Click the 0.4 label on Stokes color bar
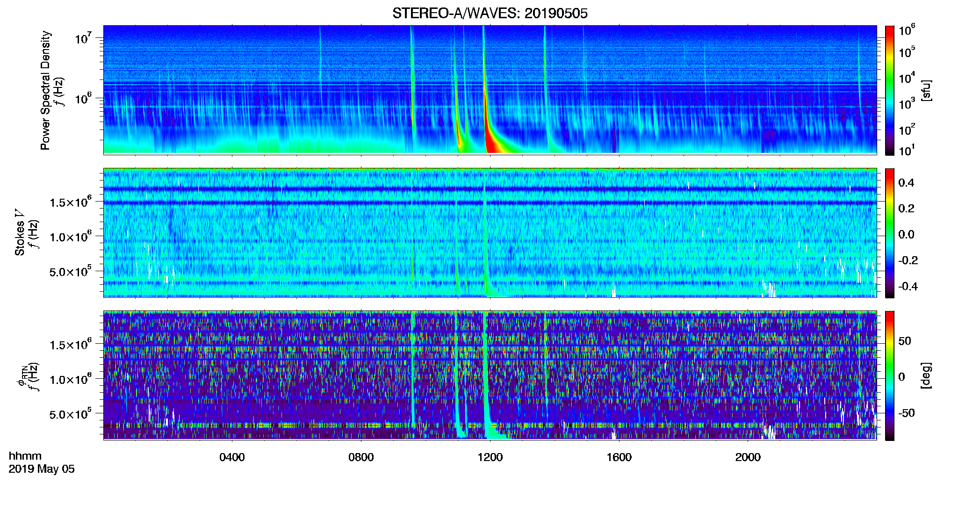 906,183
